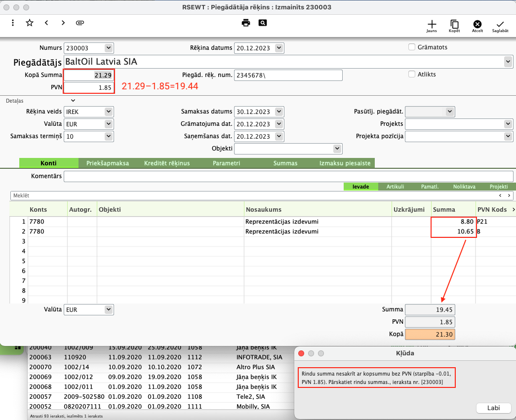Click Labi in the Kļūda dialog

pos(493,408)
